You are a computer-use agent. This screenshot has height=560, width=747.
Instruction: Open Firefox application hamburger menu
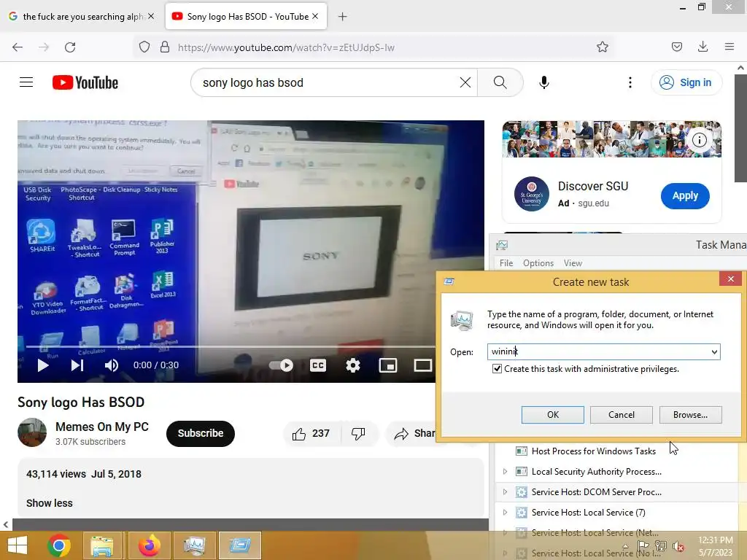click(729, 47)
